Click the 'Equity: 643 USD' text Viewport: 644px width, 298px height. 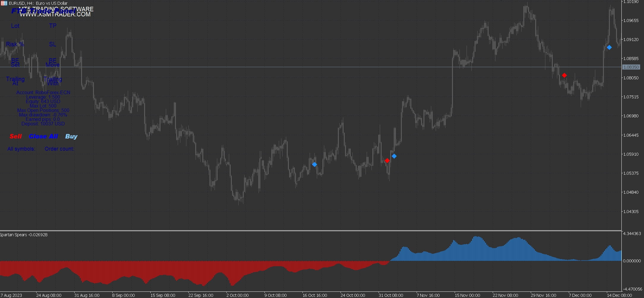pyautogui.click(x=43, y=102)
